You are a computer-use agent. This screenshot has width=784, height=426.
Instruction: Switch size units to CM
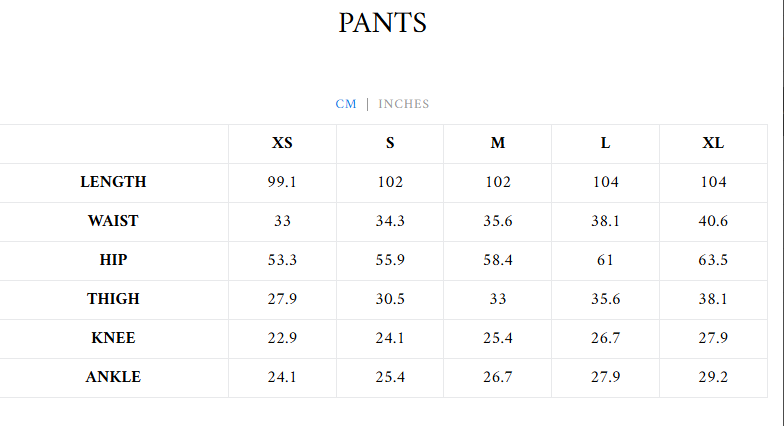point(346,104)
